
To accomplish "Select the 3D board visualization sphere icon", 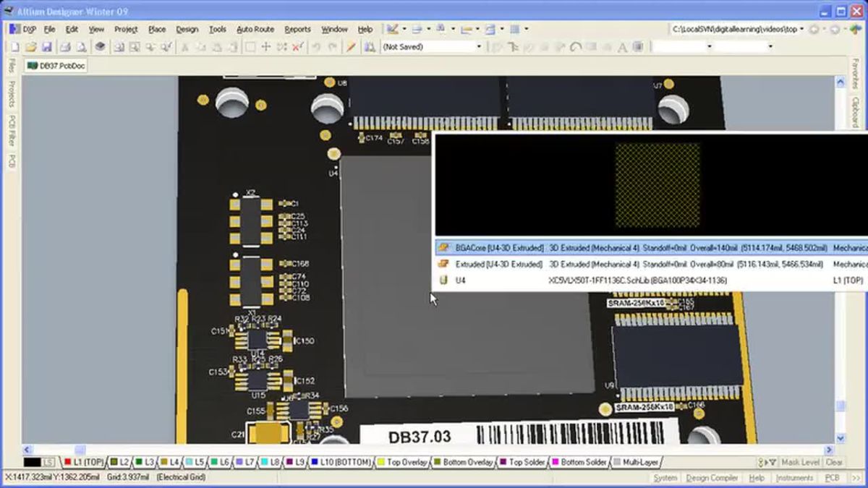I will [x=101, y=47].
